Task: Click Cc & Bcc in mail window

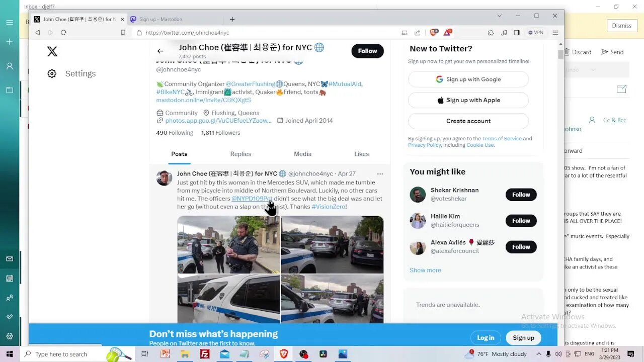Action: coord(614,120)
